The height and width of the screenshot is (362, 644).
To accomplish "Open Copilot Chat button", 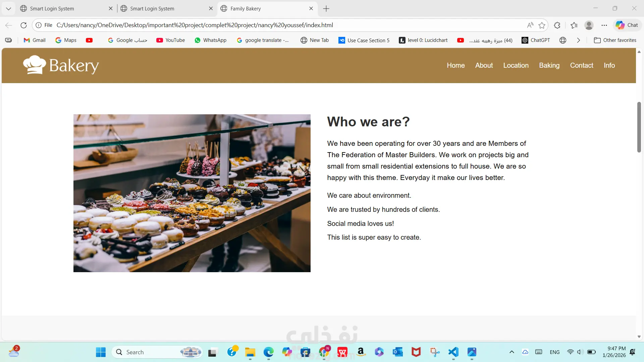I will [x=627, y=25].
